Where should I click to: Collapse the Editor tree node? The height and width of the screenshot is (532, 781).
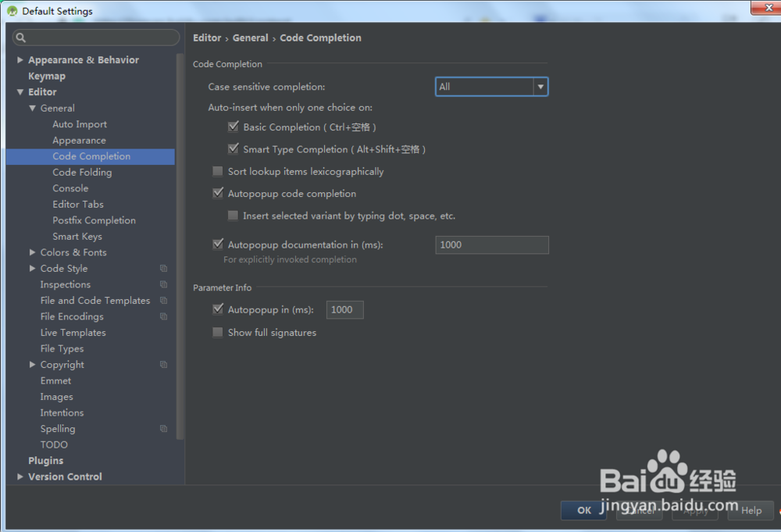pyautogui.click(x=20, y=91)
